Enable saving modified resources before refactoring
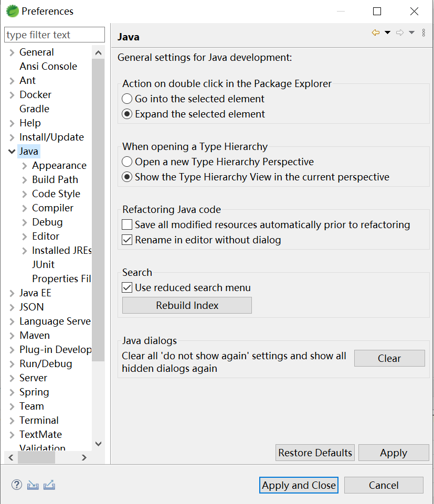Image resolution: width=434 pixels, height=504 pixels. [127, 224]
